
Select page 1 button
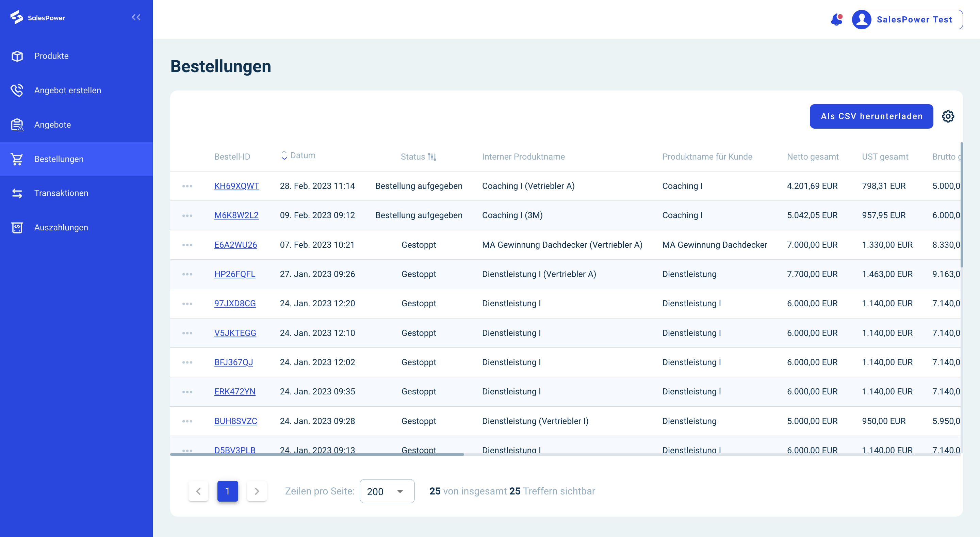pos(228,491)
